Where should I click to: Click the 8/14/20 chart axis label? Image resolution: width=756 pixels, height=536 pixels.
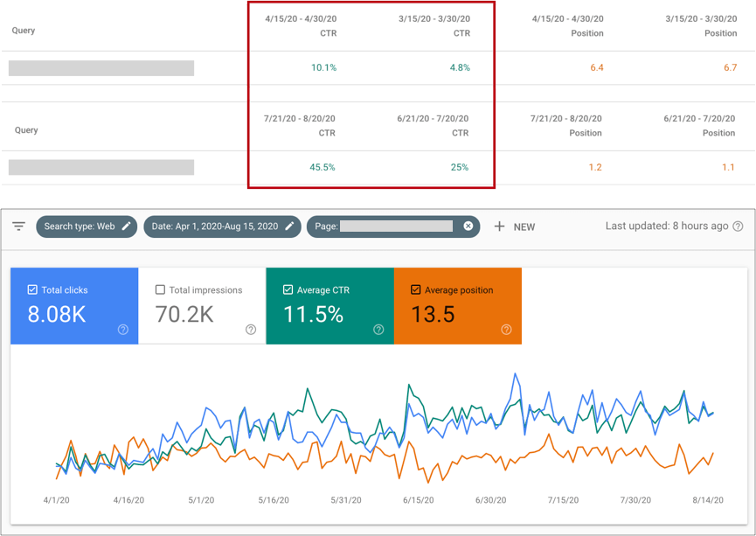(708, 500)
